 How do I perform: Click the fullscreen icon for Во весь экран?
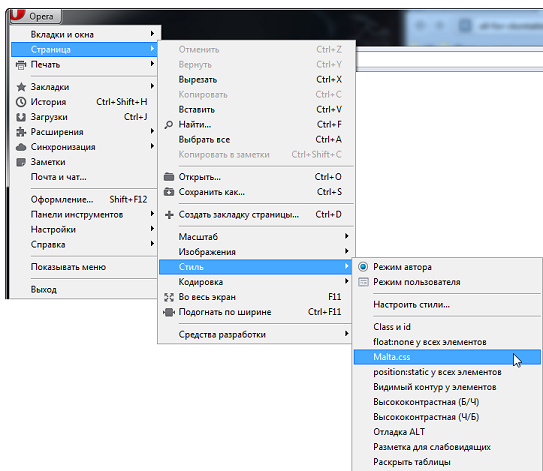(169, 297)
